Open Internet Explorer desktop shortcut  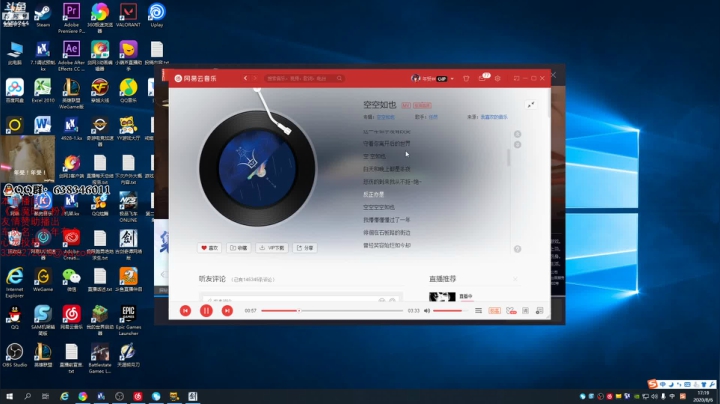(x=14, y=283)
